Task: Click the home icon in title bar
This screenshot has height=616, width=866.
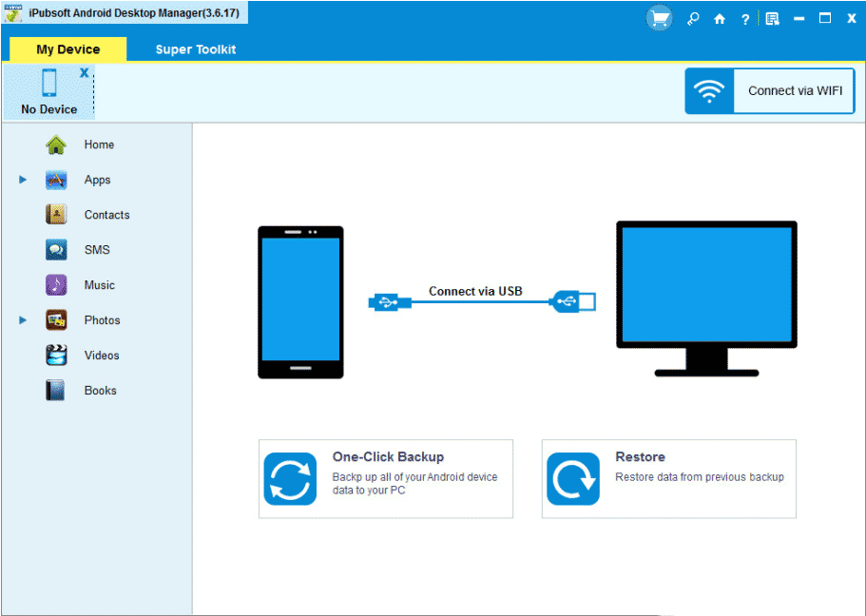Action: (720, 18)
